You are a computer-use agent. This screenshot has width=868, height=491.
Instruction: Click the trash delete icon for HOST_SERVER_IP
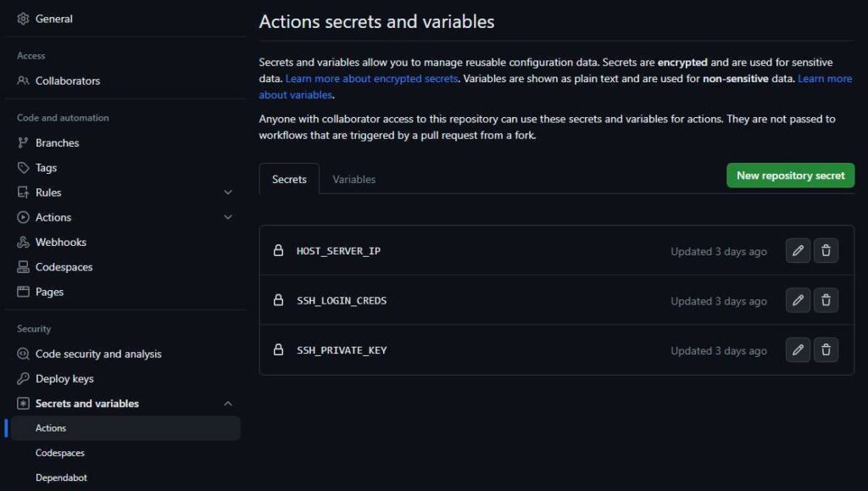(x=826, y=251)
